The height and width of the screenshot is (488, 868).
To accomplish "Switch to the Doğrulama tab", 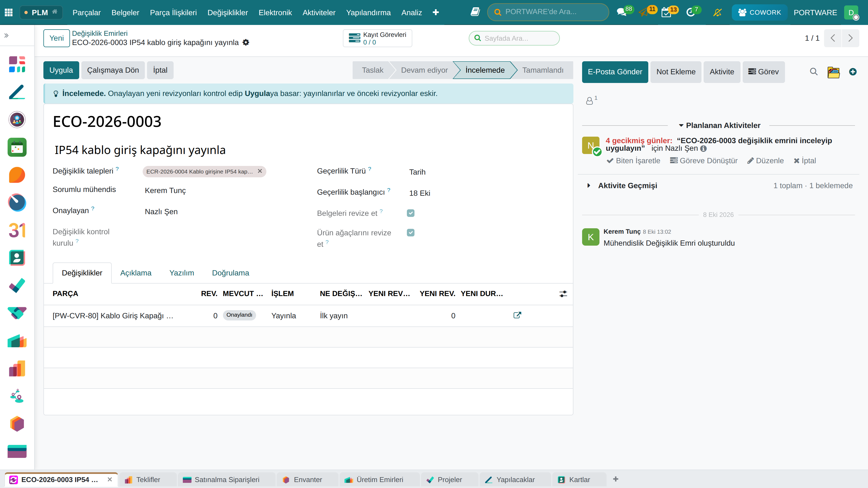I will coord(231,273).
